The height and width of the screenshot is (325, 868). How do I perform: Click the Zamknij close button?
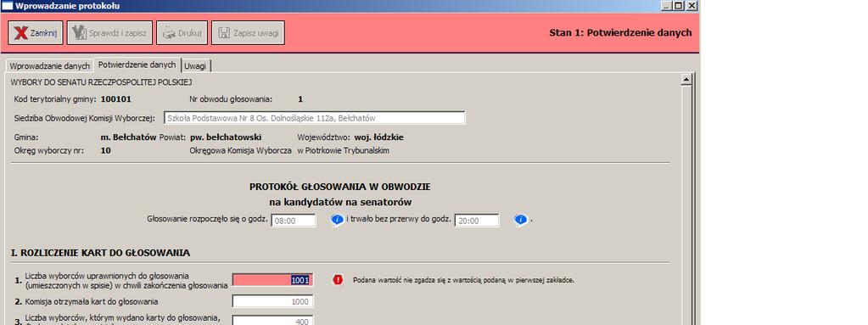36,32
